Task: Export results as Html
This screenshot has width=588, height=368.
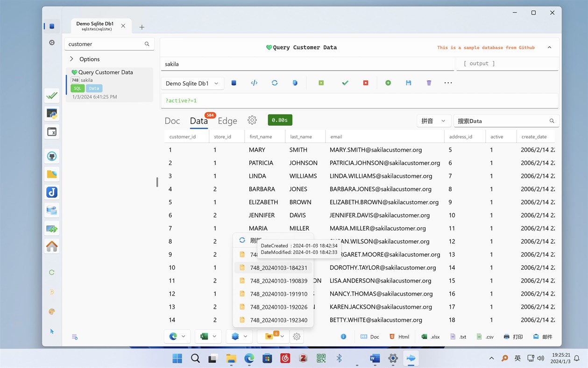Action: 399,337
